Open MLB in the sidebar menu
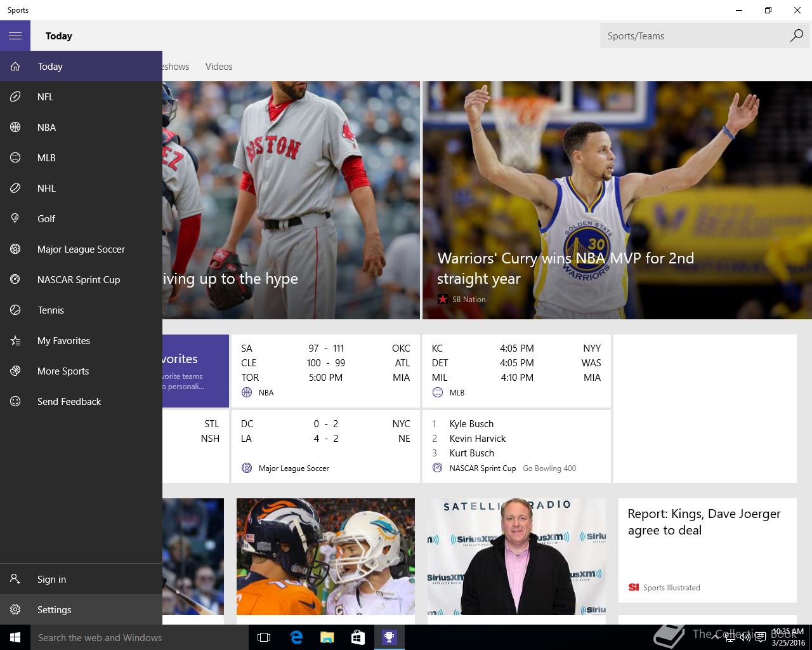This screenshot has width=812, height=650. [81, 158]
